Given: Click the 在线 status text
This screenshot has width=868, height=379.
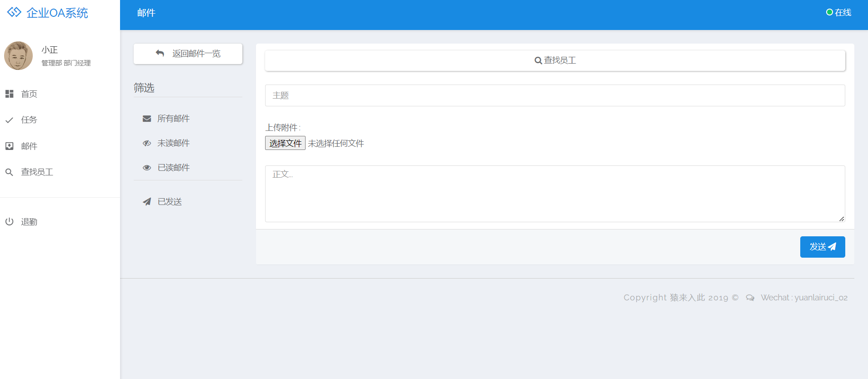Looking at the screenshot, I should click(x=843, y=13).
